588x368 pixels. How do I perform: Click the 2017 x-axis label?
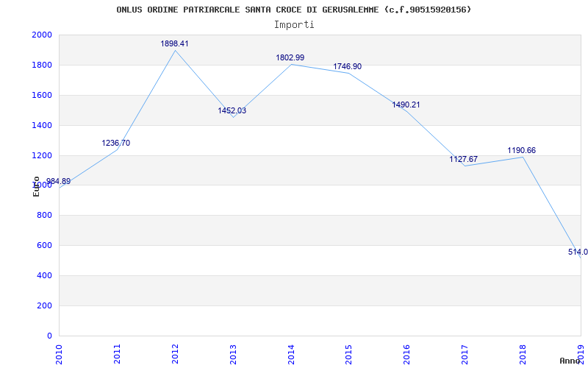pyautogui.click(x=465, y=354)
